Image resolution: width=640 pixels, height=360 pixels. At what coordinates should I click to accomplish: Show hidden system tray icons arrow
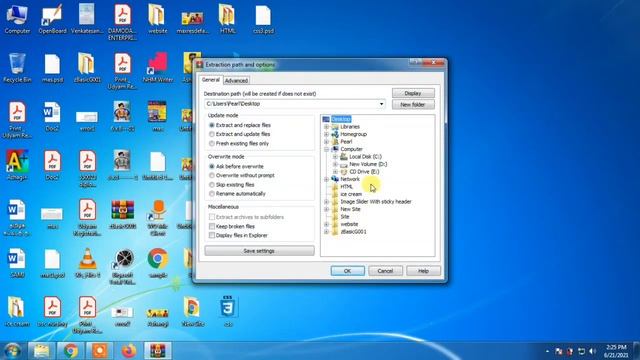[547, 351]
